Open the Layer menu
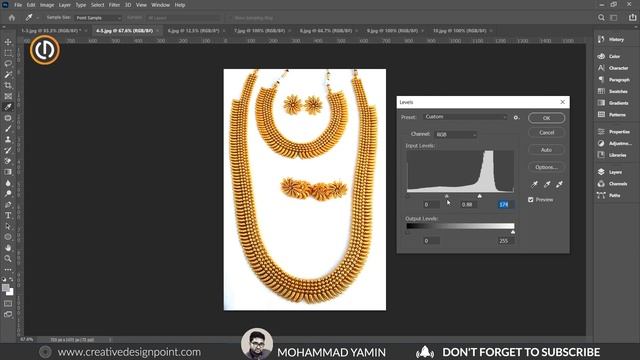640x360 pixels. tap(64, 5)
